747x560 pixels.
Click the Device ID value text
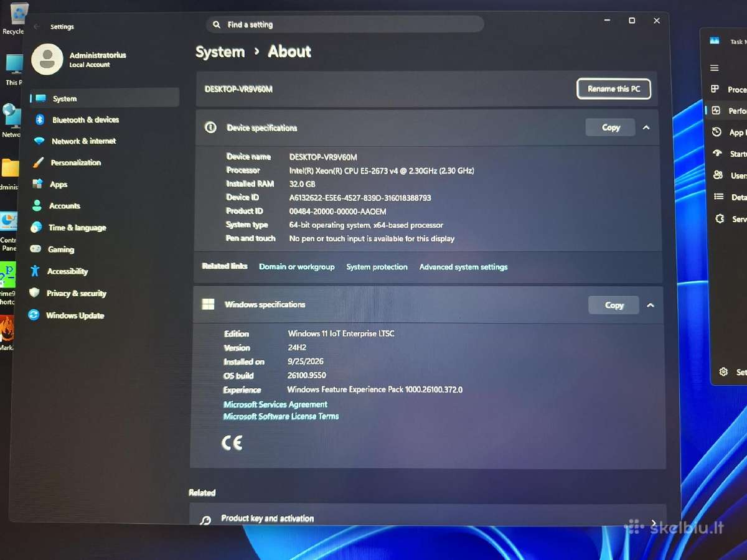tap(360, 198)
